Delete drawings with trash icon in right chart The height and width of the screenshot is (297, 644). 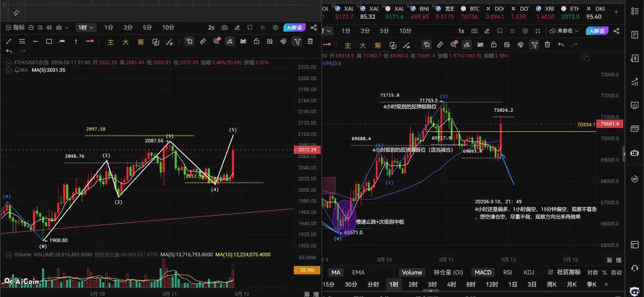(547, 44)
